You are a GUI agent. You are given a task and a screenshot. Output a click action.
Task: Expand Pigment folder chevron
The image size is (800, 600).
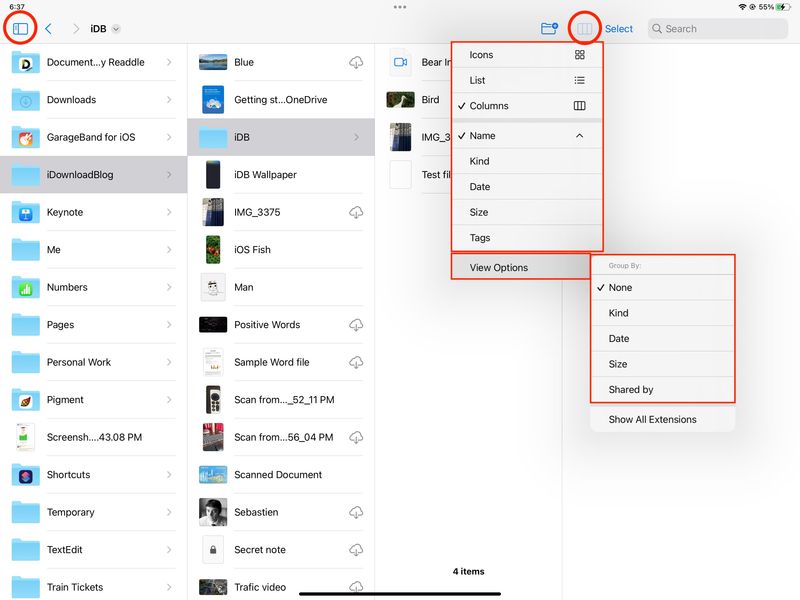(169, 399)
